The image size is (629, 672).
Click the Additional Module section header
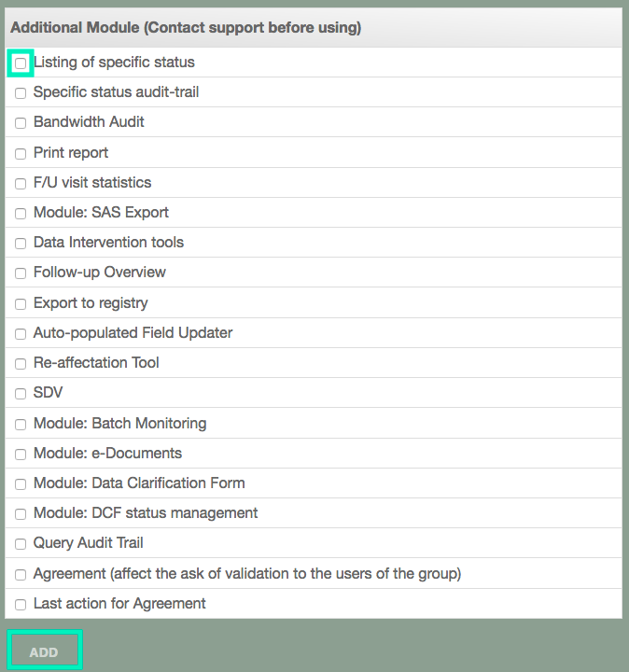[x=186, y=28]
